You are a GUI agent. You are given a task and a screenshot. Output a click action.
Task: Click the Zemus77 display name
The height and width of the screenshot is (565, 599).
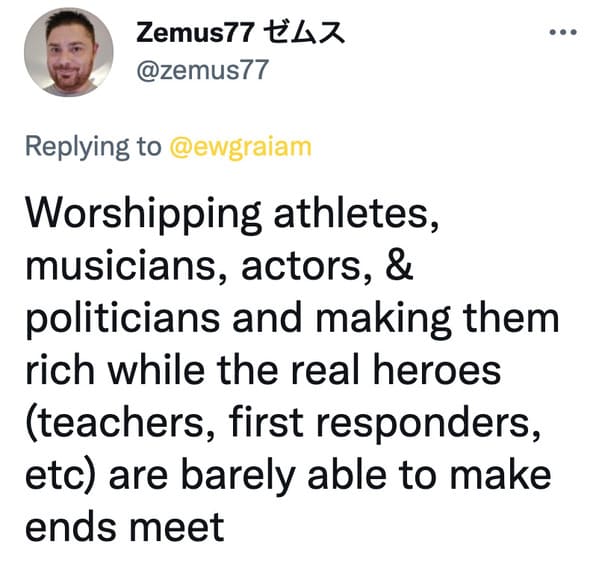pyautogui.click(x=195, y=33)
